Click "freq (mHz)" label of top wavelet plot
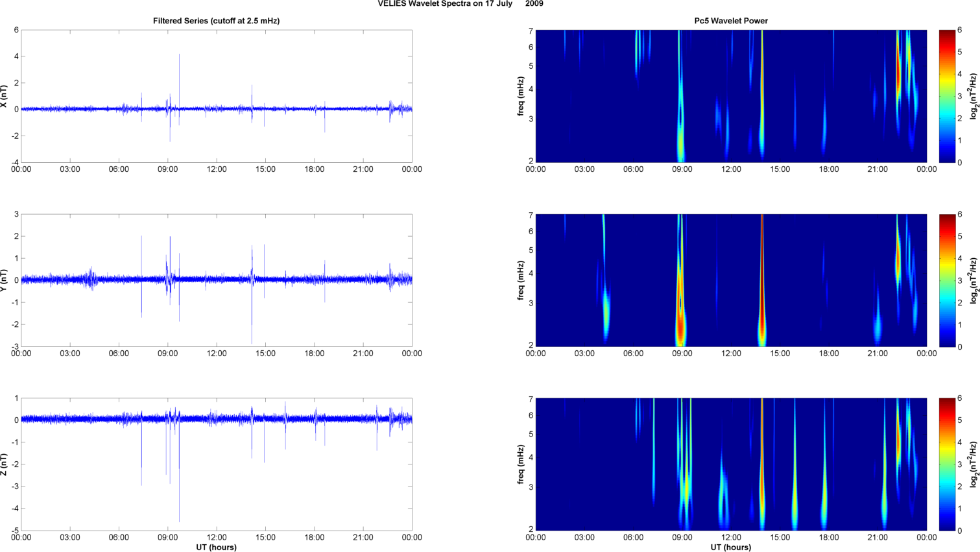This screenshot has width=980, height=552. coord(520,96)
